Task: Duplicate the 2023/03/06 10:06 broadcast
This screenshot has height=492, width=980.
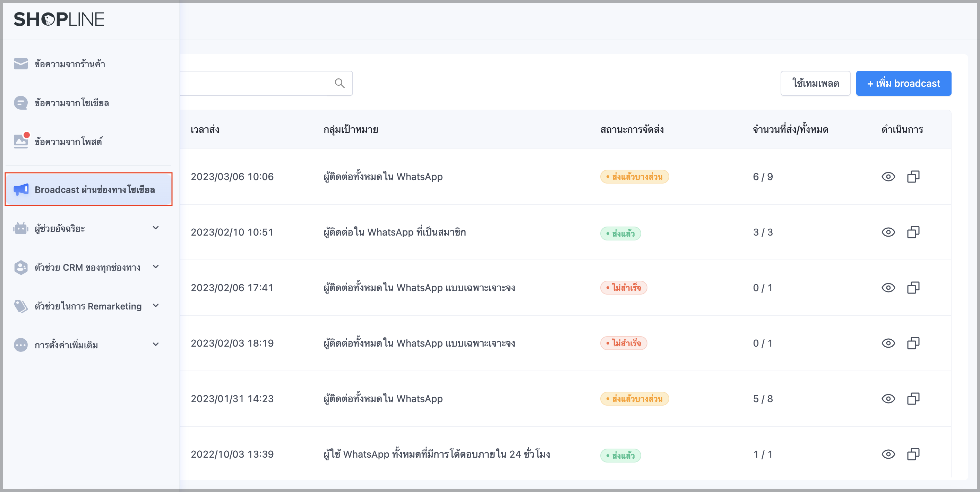Action: click(x=913, y=177)
